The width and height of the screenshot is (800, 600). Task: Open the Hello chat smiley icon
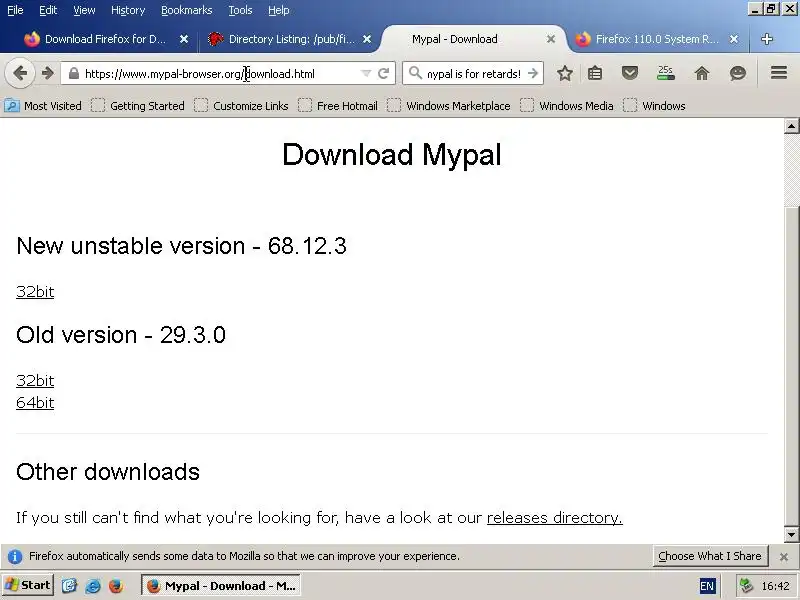[x=738, y=73]
